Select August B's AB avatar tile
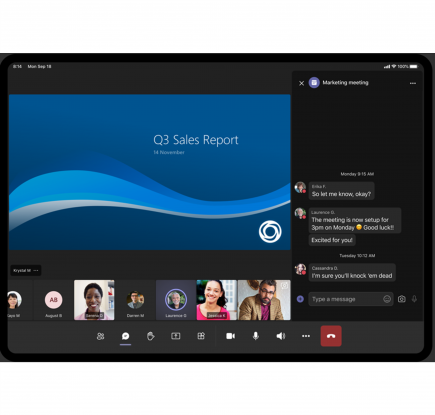Screen dimensions: 435x415 (53, 300)
